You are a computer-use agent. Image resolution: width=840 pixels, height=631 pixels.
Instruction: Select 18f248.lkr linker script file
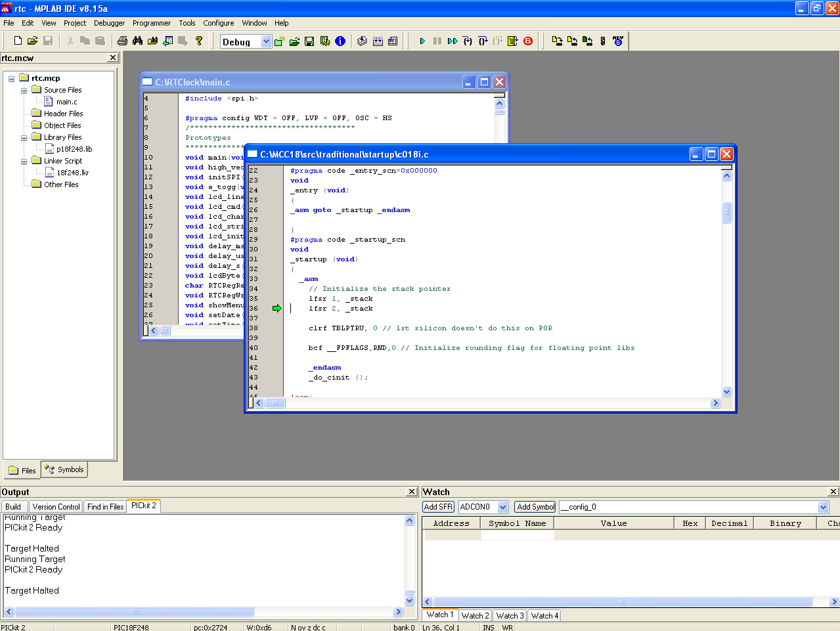tap(72, 173)
